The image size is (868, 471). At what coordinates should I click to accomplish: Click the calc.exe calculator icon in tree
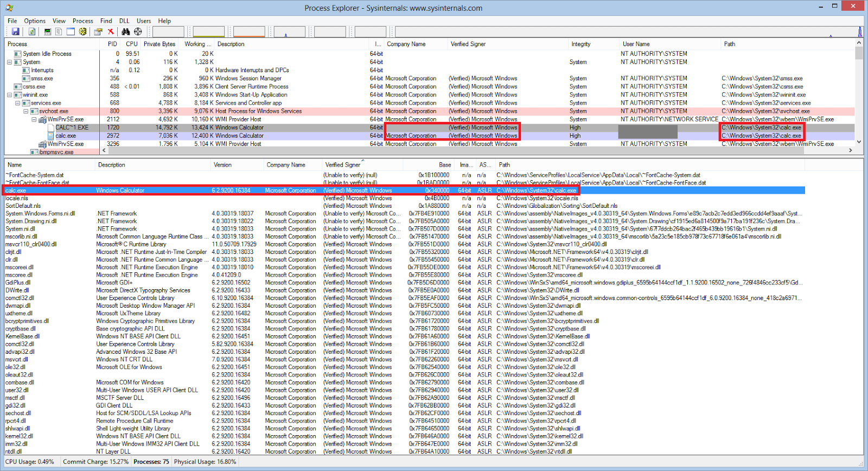pyautogui.click(x=50, y=136)
